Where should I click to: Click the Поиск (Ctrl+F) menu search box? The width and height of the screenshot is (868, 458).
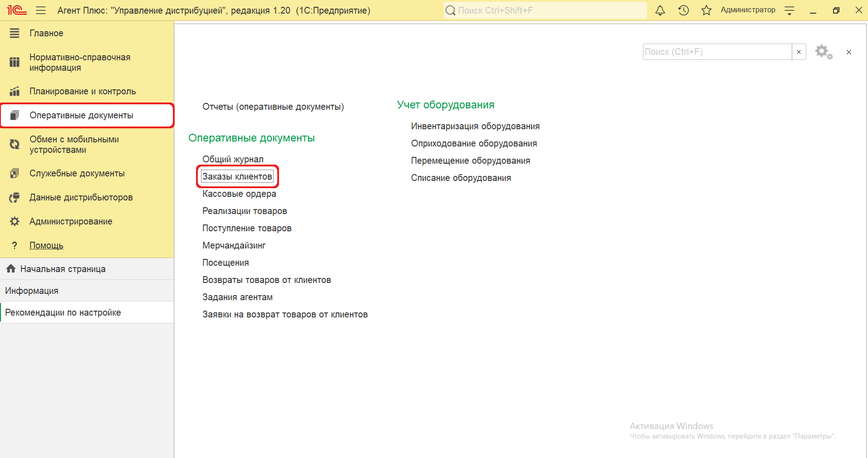tap(717, 52)
